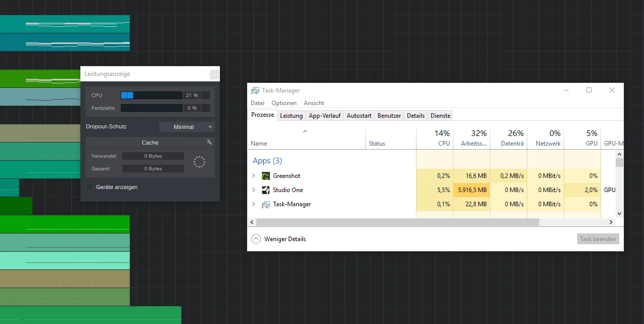Click the Studio One app icon
Screen dimensions: 644x324
tap(266, 190)
